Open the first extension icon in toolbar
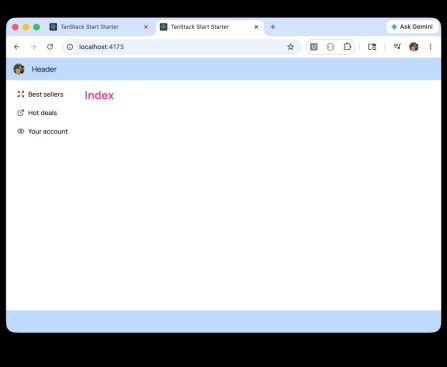The height and width of the screenshot is (367, 447). click(x=314, y=47)
